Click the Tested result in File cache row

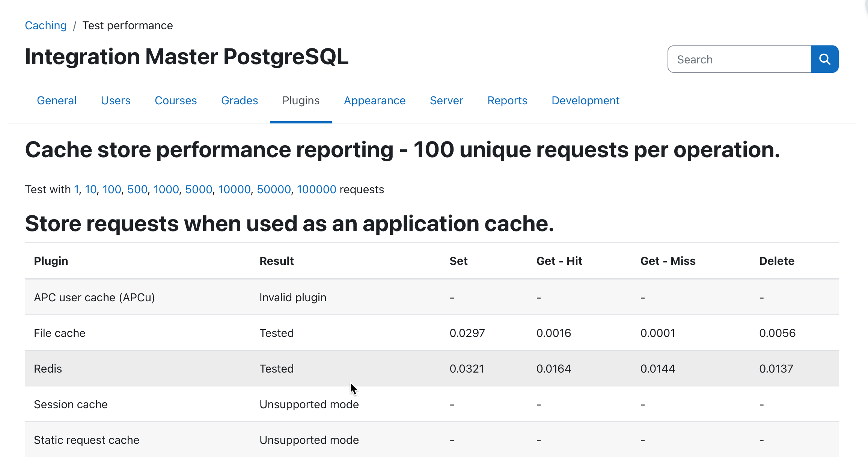[277, 333]
